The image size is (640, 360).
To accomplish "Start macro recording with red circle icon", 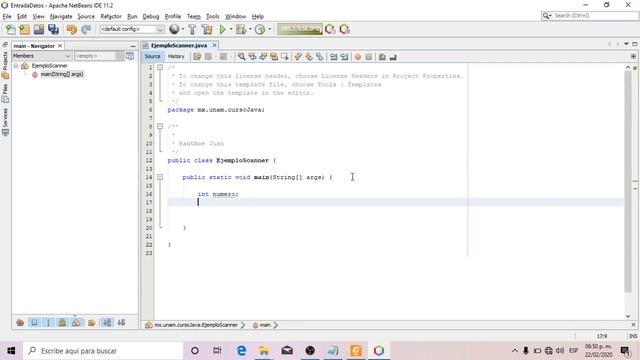I will tap(358, 57).
